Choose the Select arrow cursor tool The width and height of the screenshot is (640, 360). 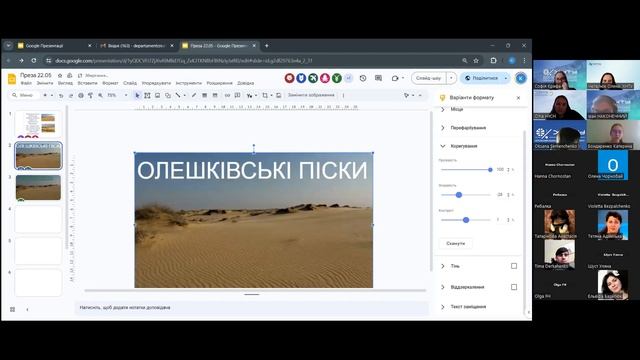[137, 96]
